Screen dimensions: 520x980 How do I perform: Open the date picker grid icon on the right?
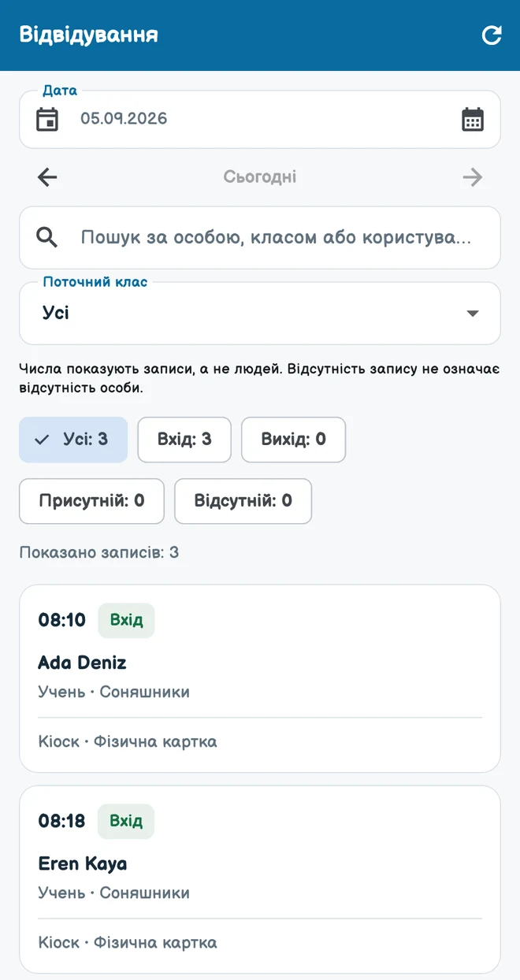click(473, 120)
